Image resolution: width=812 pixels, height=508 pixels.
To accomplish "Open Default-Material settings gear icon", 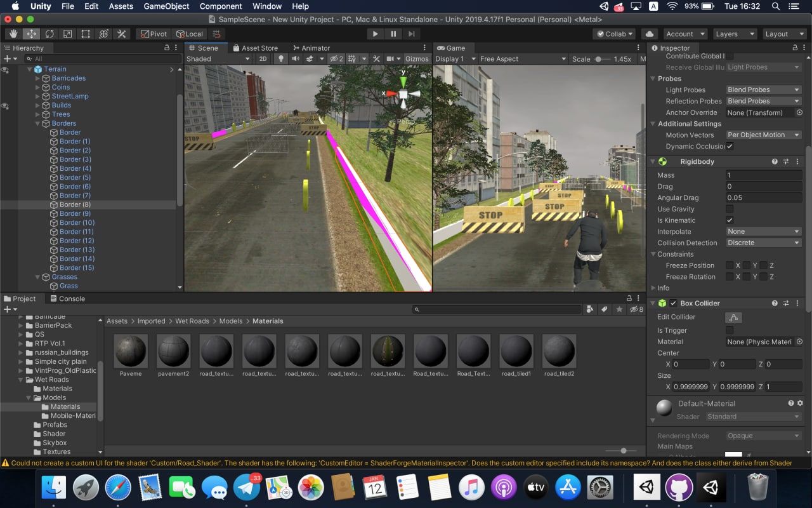I will 800,403.
